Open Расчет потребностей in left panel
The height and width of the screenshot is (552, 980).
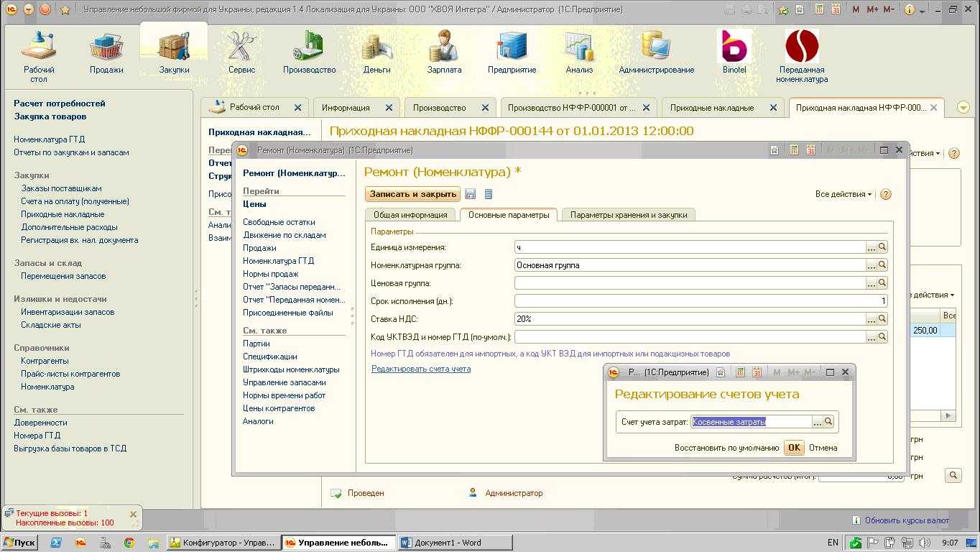point(60,103)
